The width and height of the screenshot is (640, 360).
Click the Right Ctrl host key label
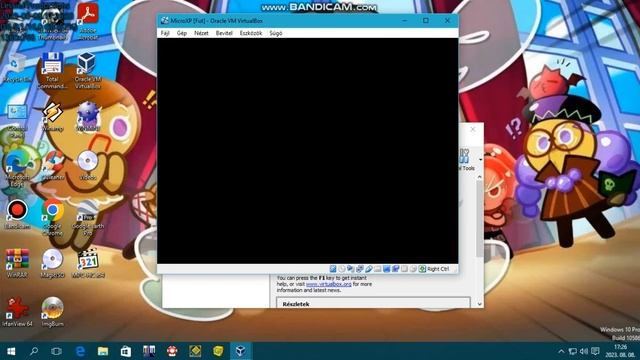point(438,269)
